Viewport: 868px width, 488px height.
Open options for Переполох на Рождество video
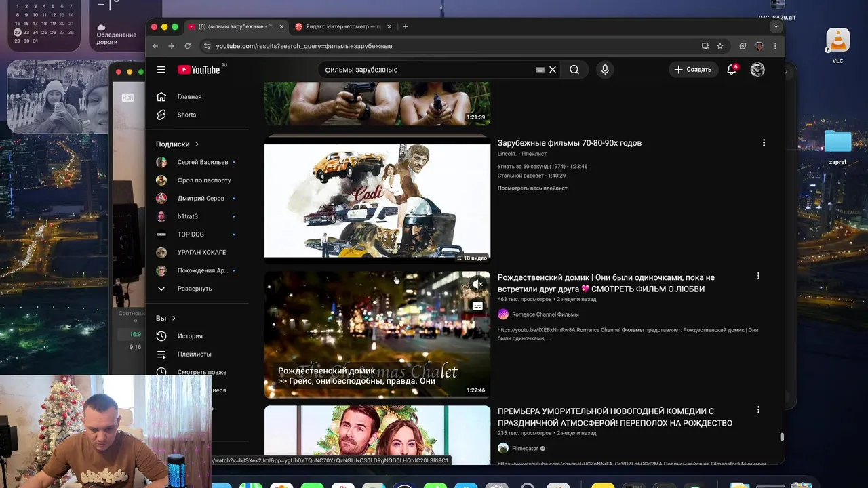[x=758, y=410]
